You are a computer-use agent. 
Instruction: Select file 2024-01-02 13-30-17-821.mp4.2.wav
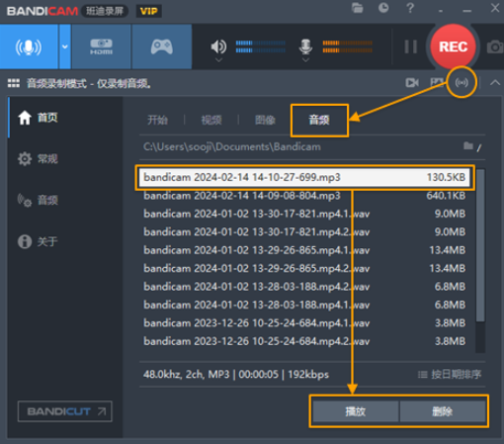[x=304, y=232]
